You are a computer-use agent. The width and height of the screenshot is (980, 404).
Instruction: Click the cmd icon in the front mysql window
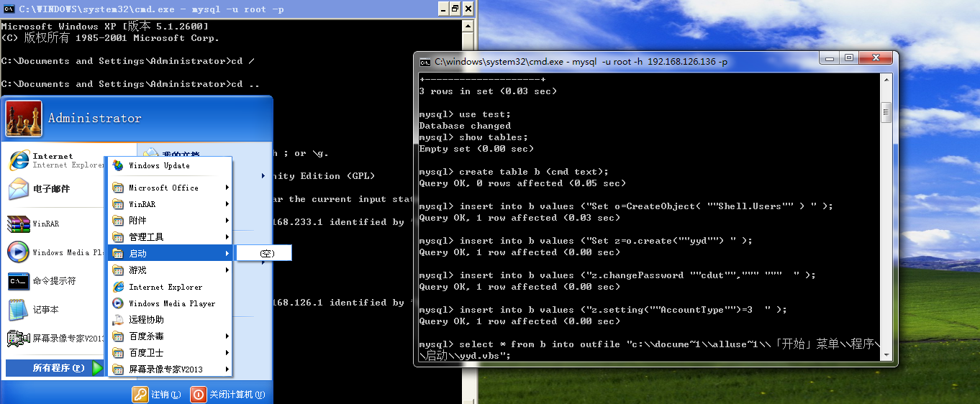[425, 62]
